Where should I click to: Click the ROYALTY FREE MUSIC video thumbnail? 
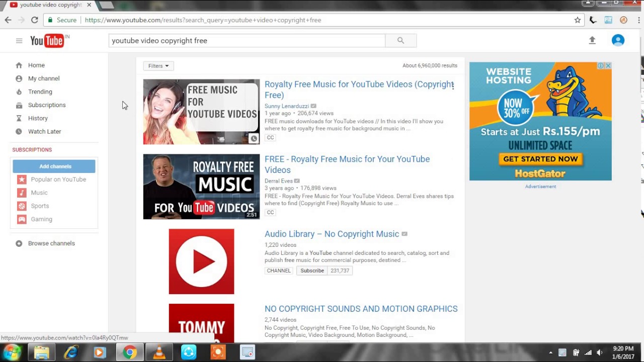tap(201, 187)
